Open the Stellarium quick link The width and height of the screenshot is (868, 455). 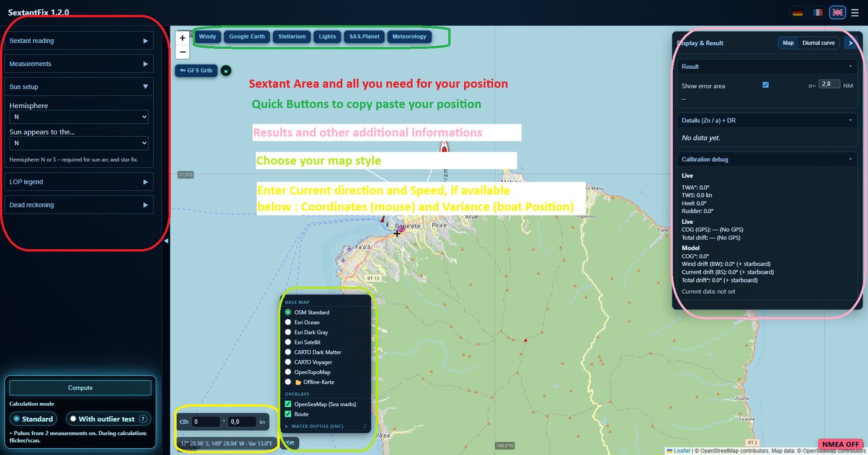[x=292, y=37]
